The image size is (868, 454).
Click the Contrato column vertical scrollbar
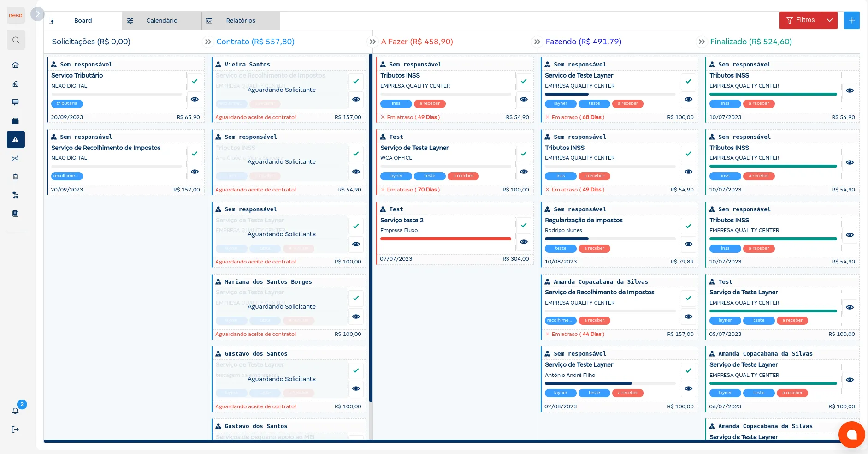[x=371, y=227]
